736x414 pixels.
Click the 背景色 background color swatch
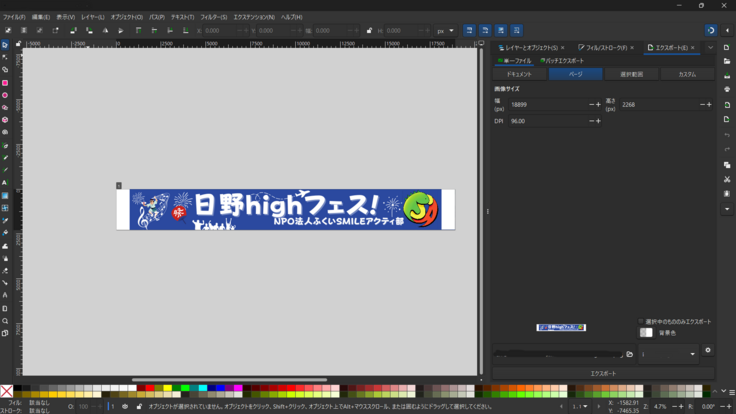click(x=646, y=332)
